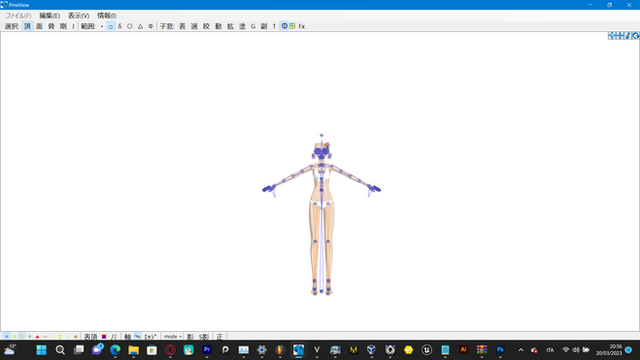Open Adobe Illustrator from taskbar
This screenshot has height=360, width=640.
click(463, 350)
